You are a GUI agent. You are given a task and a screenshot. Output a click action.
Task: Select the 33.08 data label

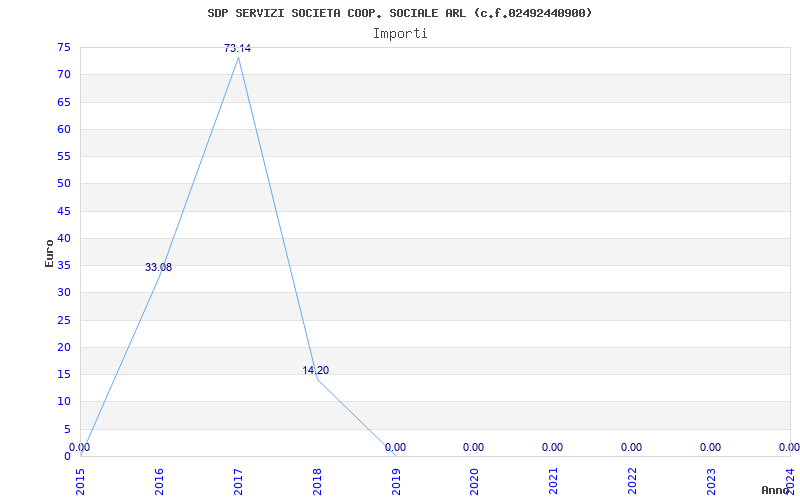[158, 267]
